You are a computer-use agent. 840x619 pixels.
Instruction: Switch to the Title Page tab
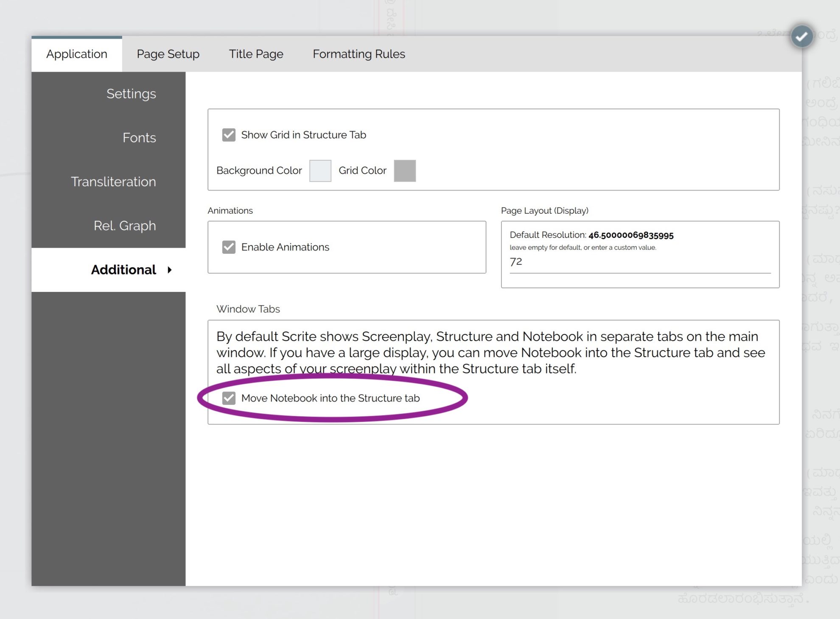(x=256, y=54)
